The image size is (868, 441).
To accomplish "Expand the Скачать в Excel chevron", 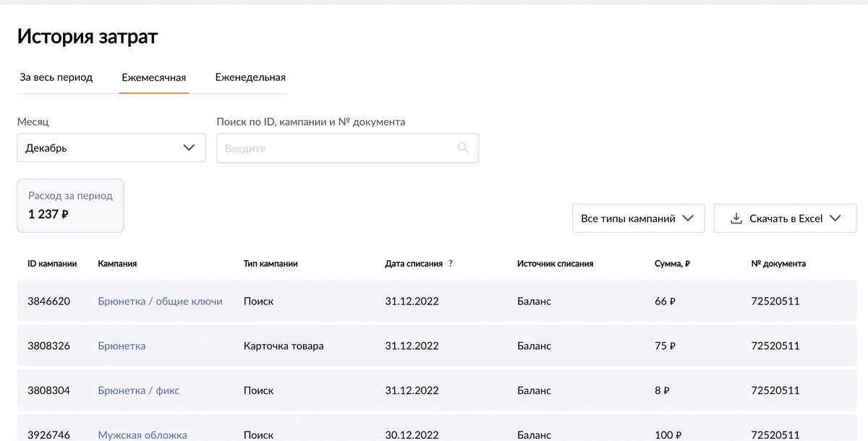I will tap(835, 218).
